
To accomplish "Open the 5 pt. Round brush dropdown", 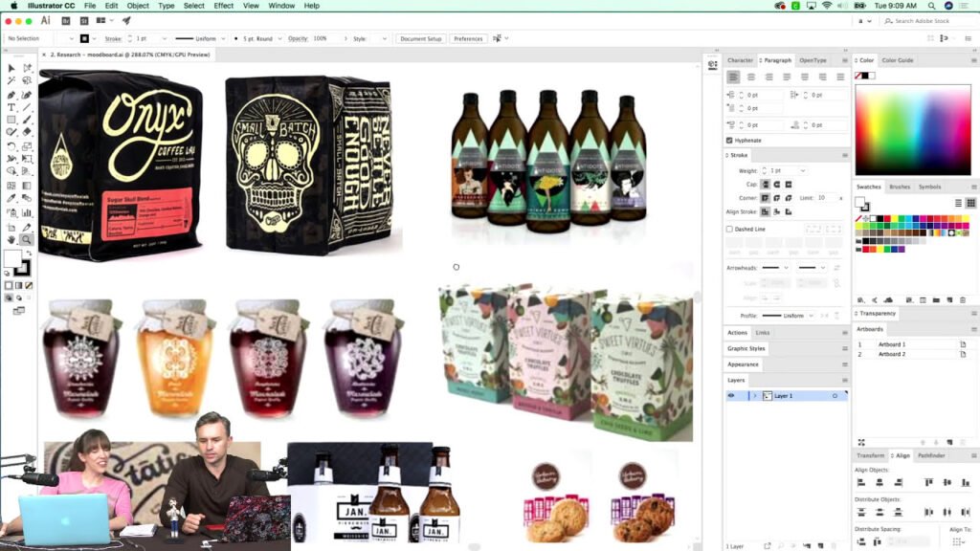I will pos(279,38).
